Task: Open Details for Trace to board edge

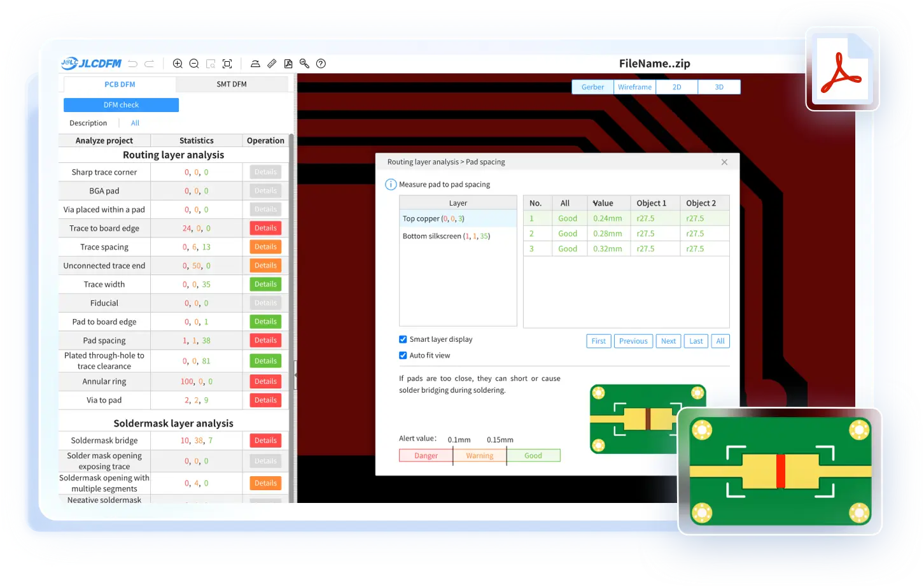Action: point(265,228)
